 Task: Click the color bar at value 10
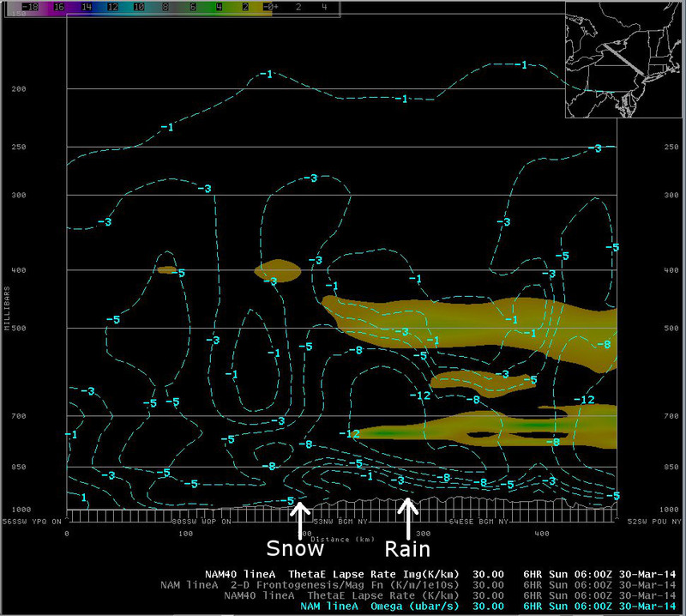[139, 7]
